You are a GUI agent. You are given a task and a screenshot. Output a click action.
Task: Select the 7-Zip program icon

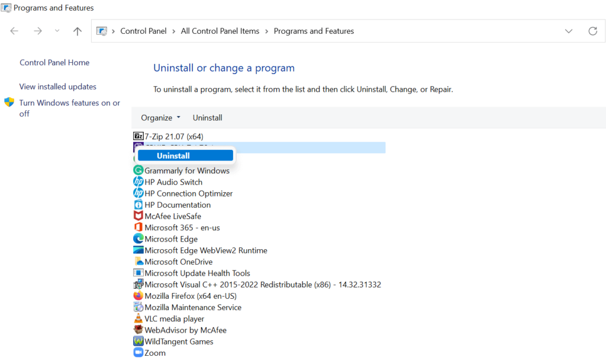(138, 136)
